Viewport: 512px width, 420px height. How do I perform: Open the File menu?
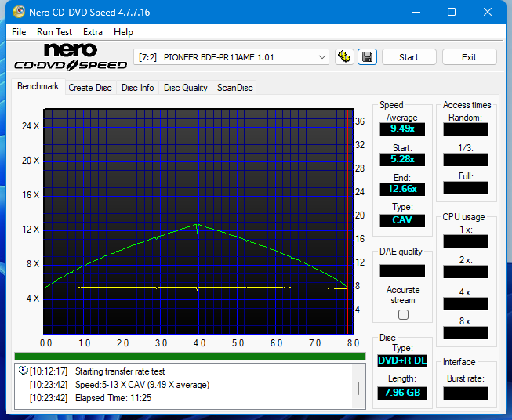point(19,32)
